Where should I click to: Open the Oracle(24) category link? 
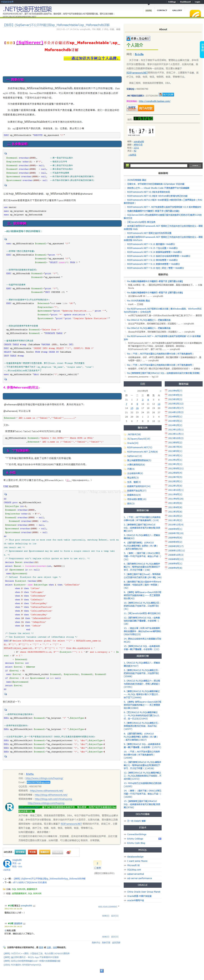click(133, 443)
